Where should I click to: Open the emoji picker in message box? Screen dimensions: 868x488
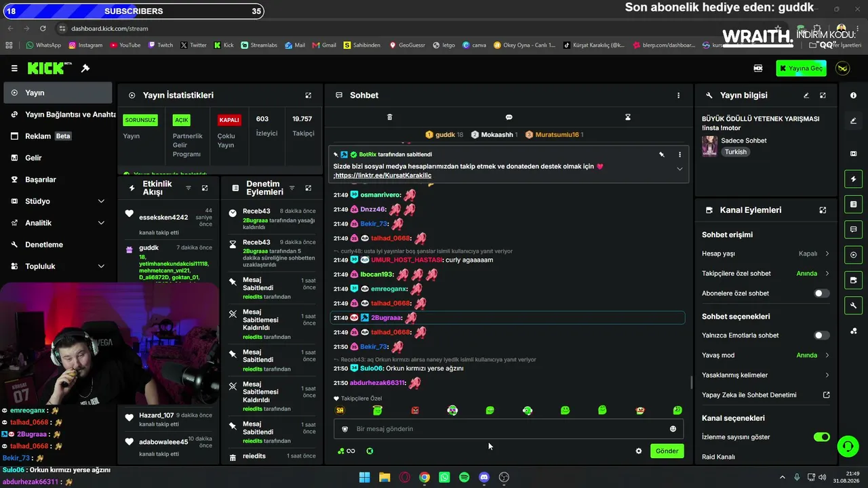pos(673,429)
